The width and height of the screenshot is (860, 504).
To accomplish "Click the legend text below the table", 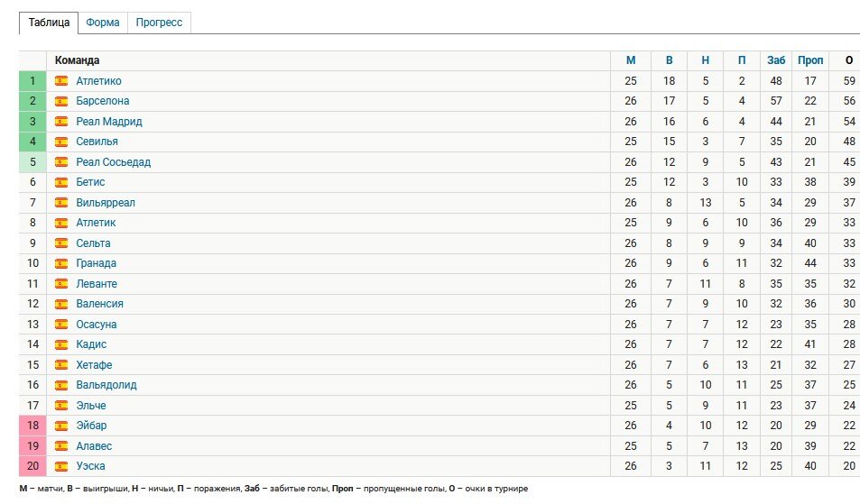I will click(x=273, y=488).
